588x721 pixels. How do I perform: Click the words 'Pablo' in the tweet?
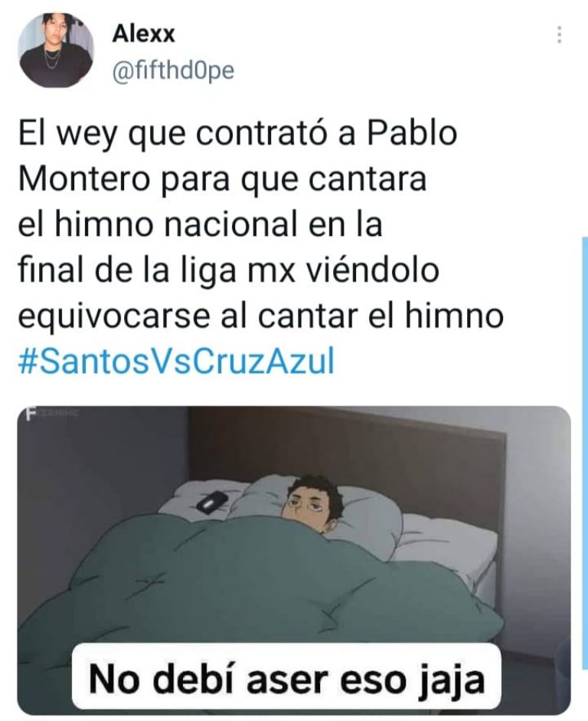(412, 133)
